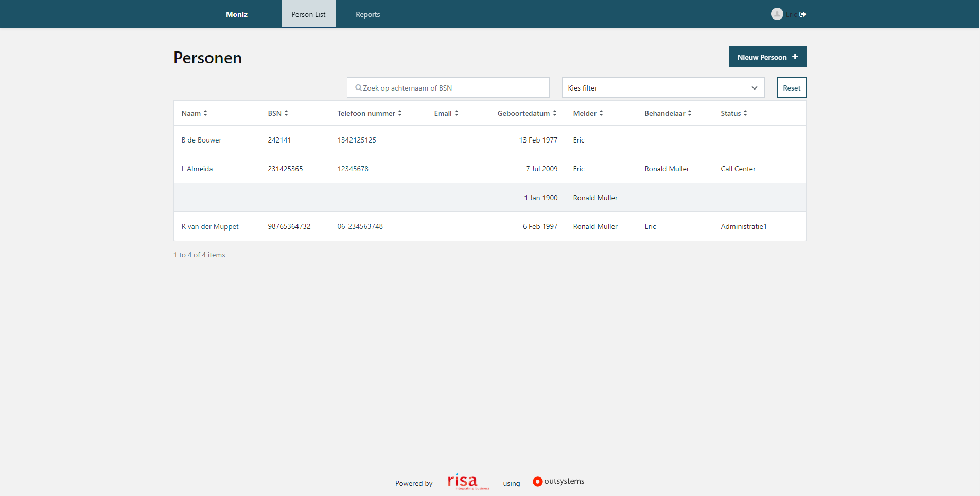Select the B de Bouwer row name
980x496 pixels.
201,140
